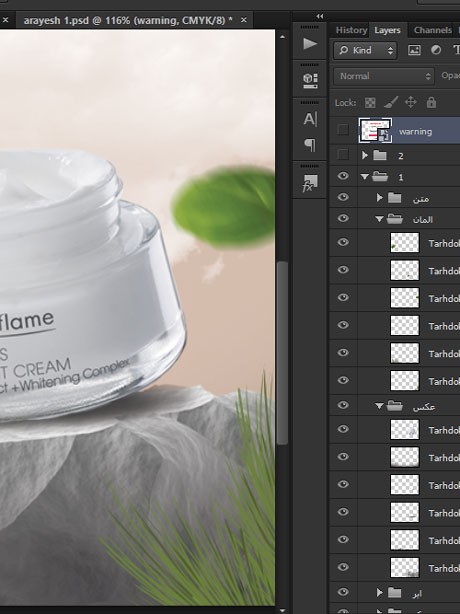The height and width of the screenshot is (614, 460).
Task: Hide the متن group
Action: pos(343,197)
